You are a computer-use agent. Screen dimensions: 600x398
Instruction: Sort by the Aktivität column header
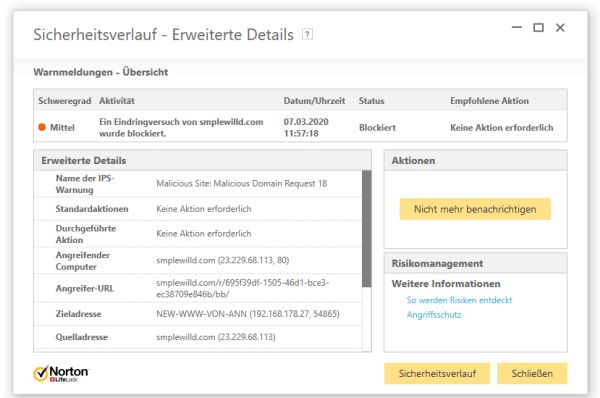(117, 101)
